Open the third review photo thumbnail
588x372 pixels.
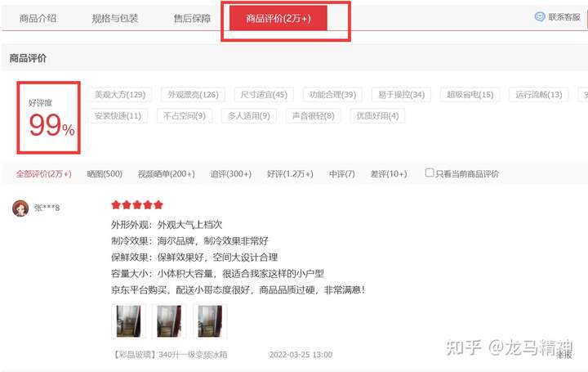pyautogui.click(x=210, y=321)
